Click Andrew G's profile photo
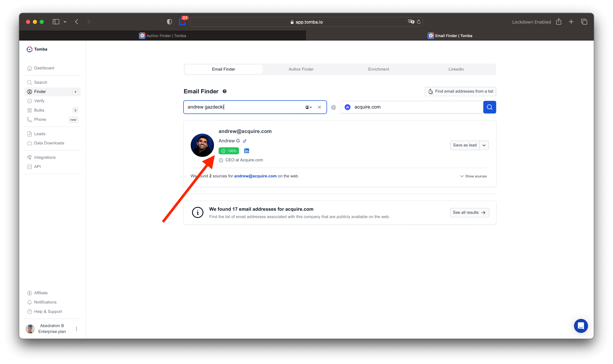The image size is (613, 364). [x=202, y=145]
